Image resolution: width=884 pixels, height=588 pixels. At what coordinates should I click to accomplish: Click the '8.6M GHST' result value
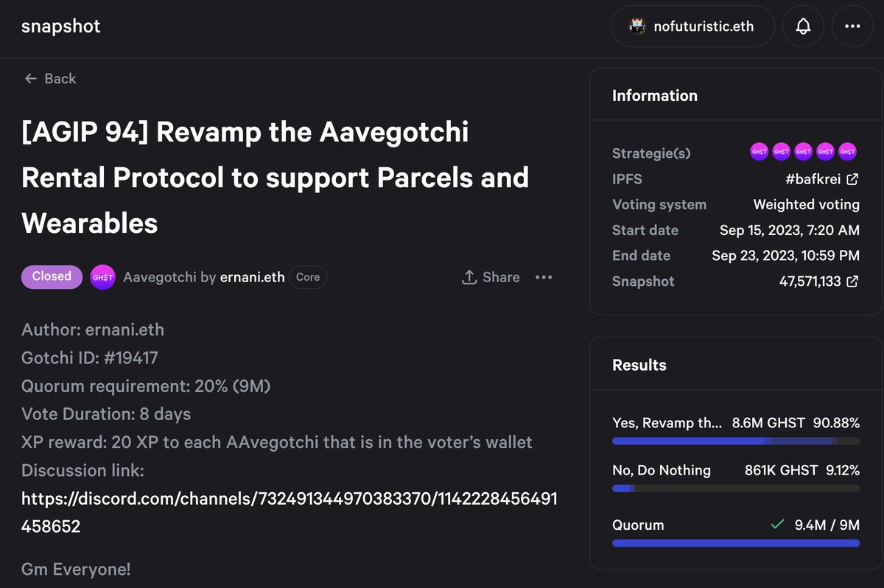769,423
